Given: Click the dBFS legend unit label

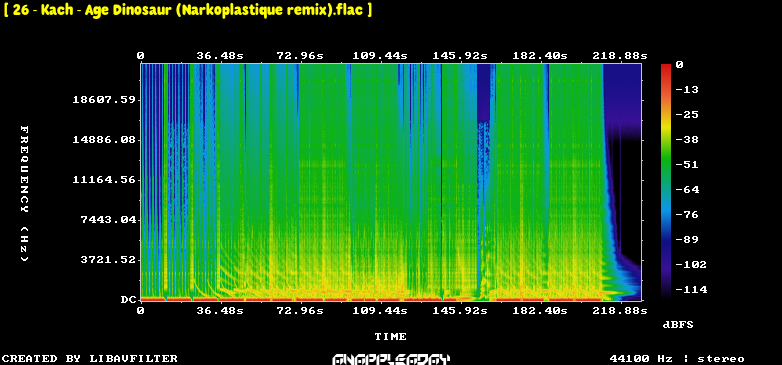Looking at the screenshot, I should 678,325.
